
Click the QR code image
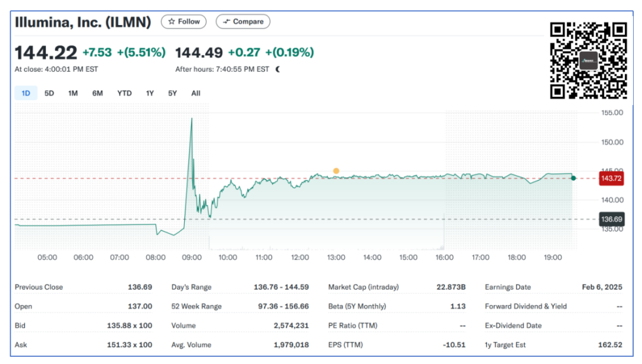tap(588, 60)
